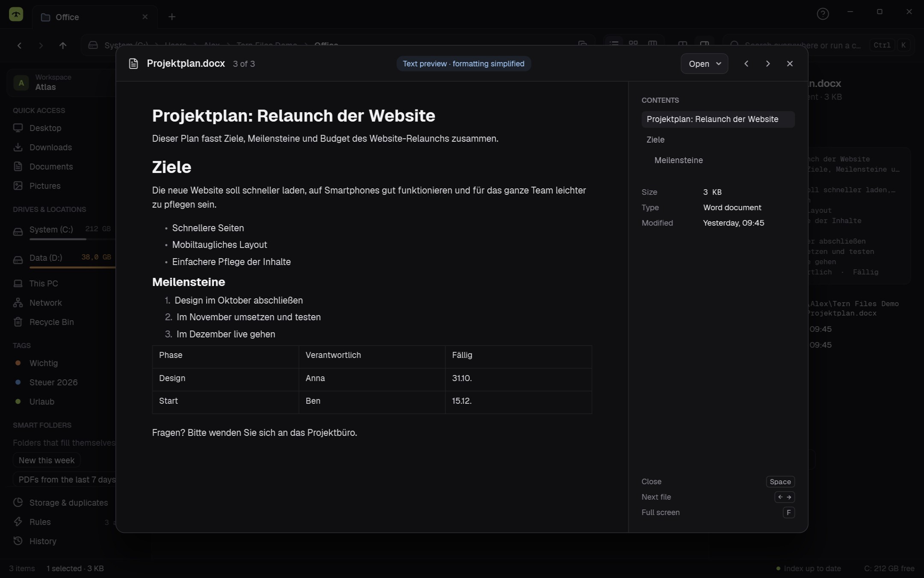Go to next file with right chevron
Screen dimensions: 924x578
point(768,64)
